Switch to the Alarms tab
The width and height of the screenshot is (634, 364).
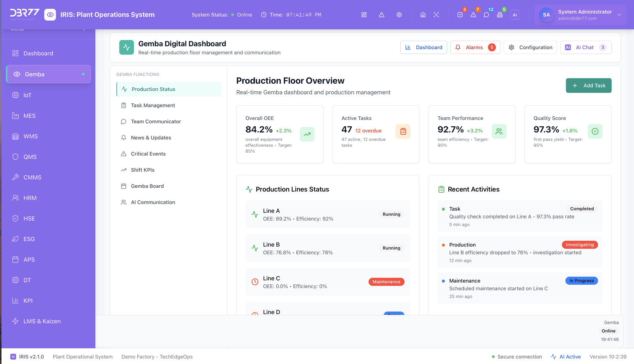475,47
